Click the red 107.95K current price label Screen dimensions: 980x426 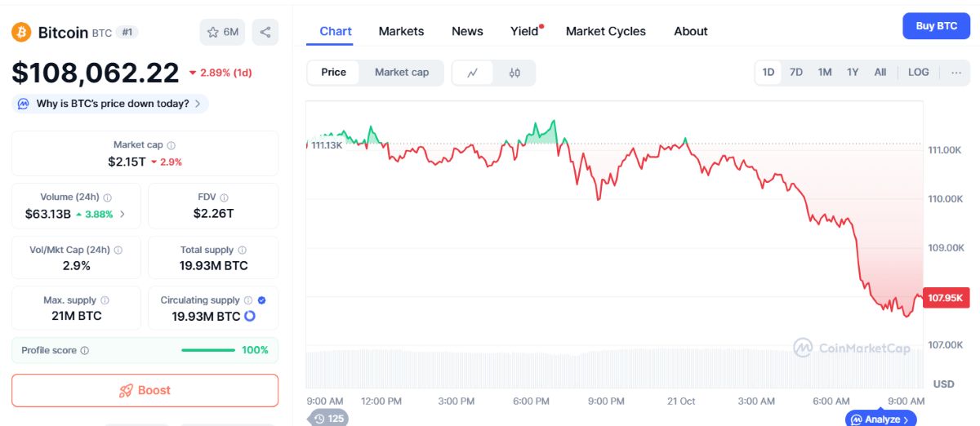pos(947,298)
